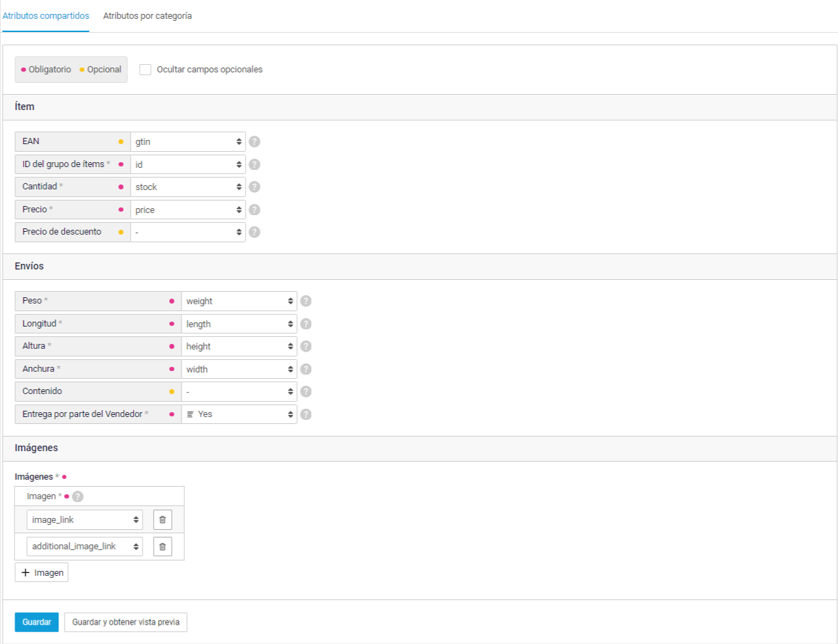The height and width of the screenshot is (644, 838).
Task: Open help icon for ID del grupo de ítems
Action: [255, 164]
